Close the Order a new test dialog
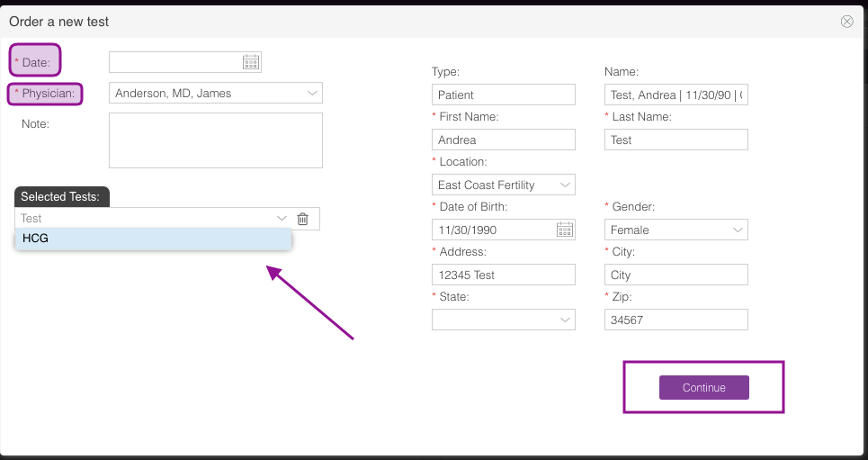Viewport: 868px width, 460px height. 846,22
